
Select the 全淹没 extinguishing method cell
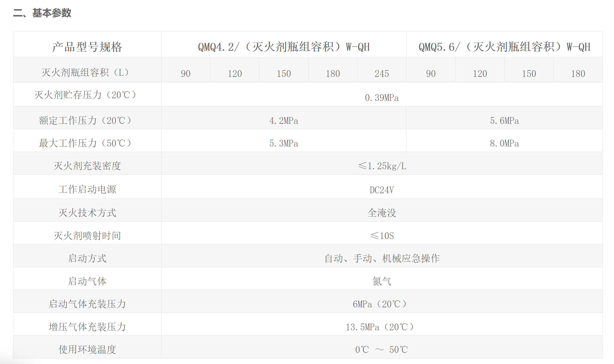[381, 213]
